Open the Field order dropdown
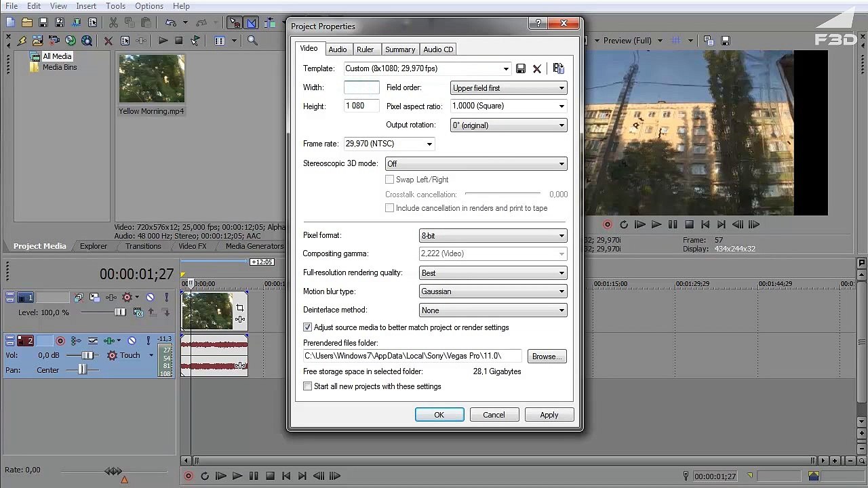The width and height of the screenshot is (868, 488). 508,88
